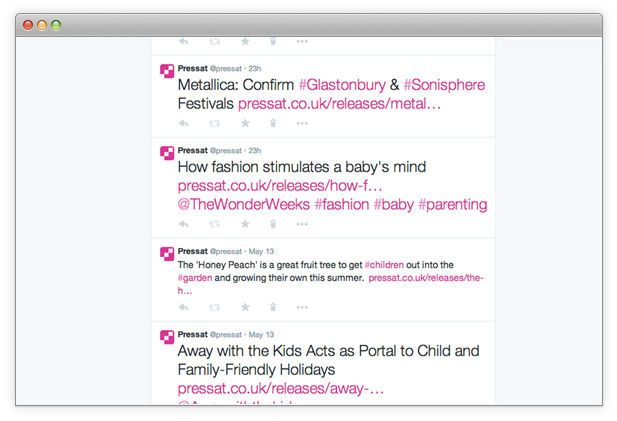Reply to the Metallica Glastonbury tweet

tap(184, 123)
